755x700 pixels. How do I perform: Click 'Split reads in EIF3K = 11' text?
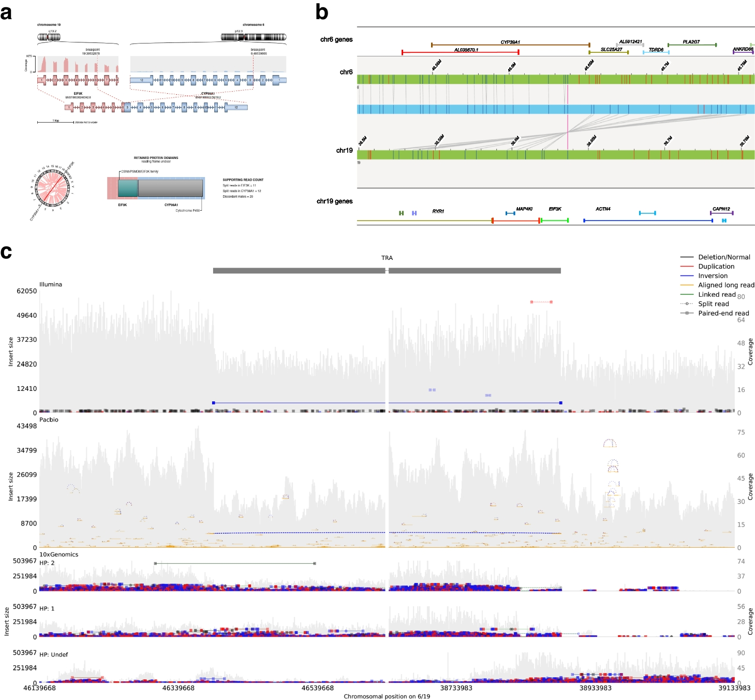pyautogui.click(x=240, y=185)
